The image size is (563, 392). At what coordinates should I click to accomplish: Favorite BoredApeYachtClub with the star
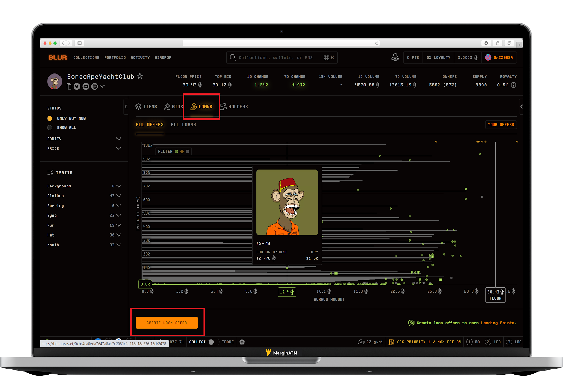click(x=140, y=76)
